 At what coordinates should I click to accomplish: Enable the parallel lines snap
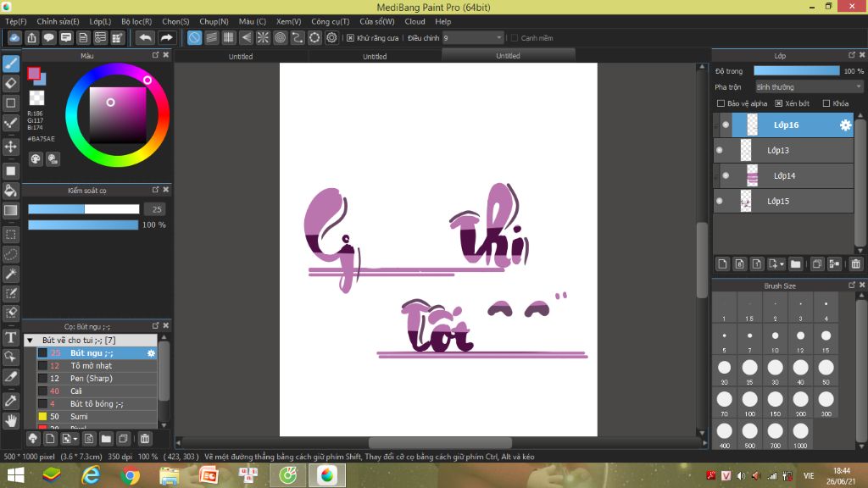(x=211, y=37)
